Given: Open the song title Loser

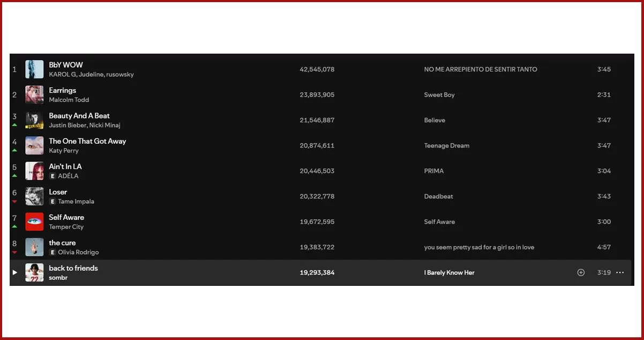Looking at the screenshot, I should click(x=58, y=192).
